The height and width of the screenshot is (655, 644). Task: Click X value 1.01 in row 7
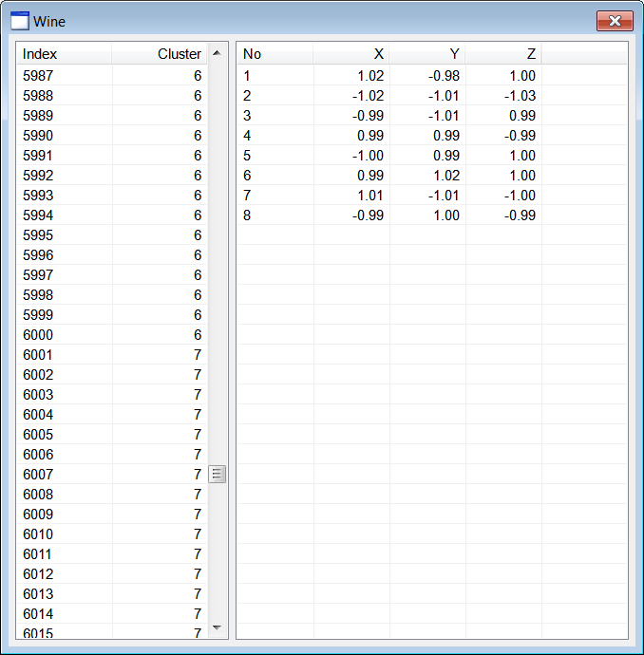[370, 196]
